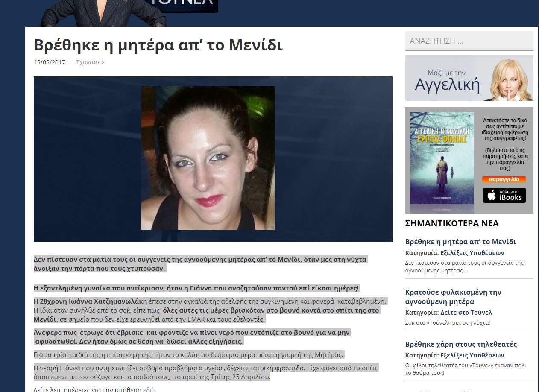
Task: Click the 'ΣΗΜΑΝΤΙΚΟΤΕΡΑ ΝΕΑ' sidebar heading
Action: [x=451, y=223]
